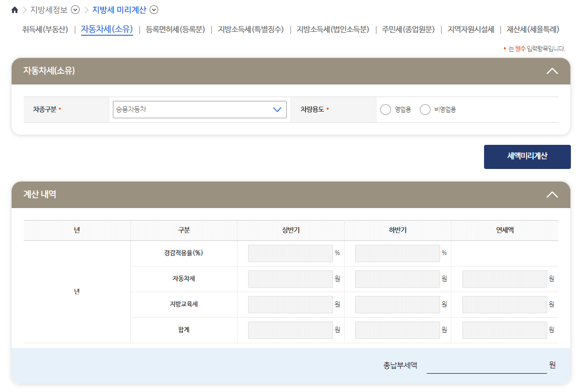Open the 지방세 미리계산 breadcrumb dropdown arrow
The width and height of the screenshot is (582, 392).
coord(154,9)
